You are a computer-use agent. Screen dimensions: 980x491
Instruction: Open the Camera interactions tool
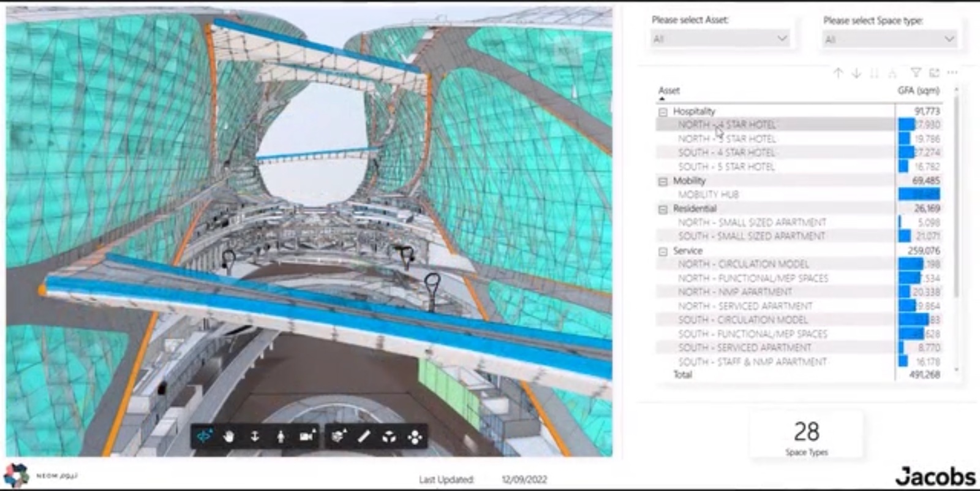tap(307, 436)
